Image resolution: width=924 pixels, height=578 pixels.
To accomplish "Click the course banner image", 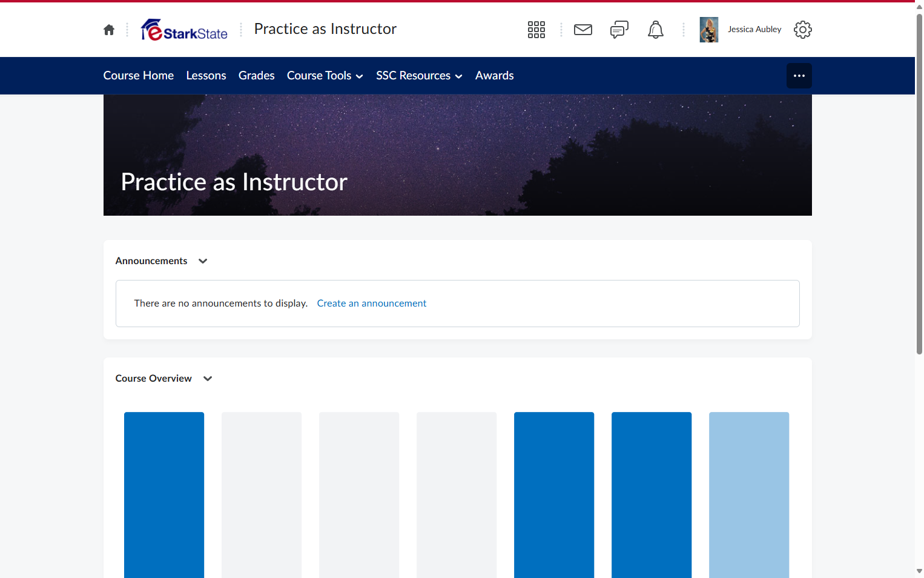I will coord(458,155).
